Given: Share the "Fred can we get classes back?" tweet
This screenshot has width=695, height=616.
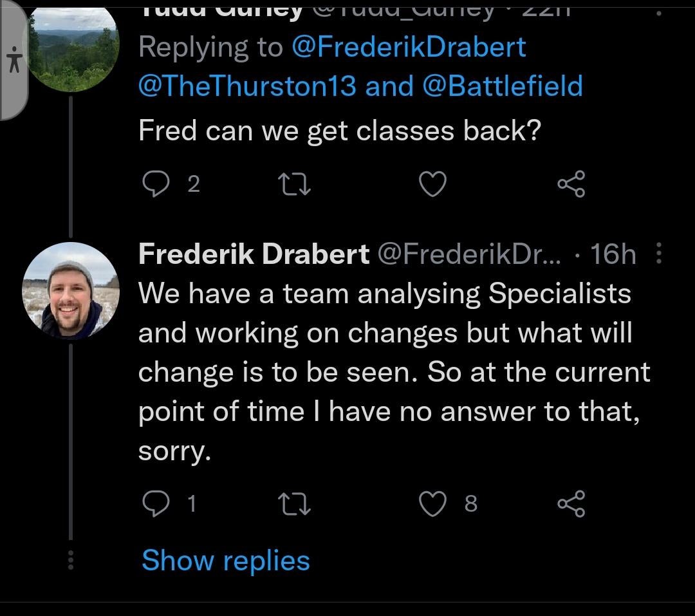Looking at the screenshot, I should tap(571, 185).
